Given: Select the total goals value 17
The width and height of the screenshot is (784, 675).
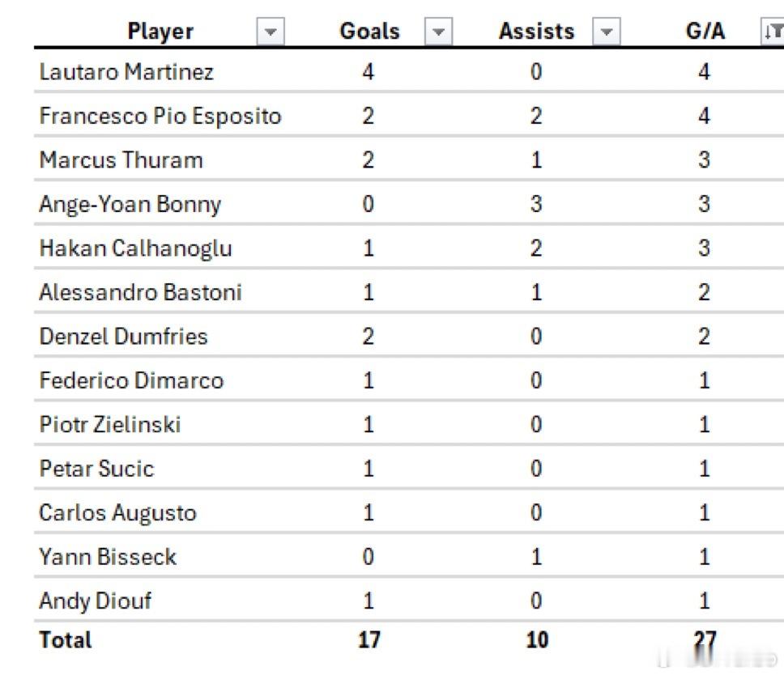Looking at the screenshot, I should point(369,640).
